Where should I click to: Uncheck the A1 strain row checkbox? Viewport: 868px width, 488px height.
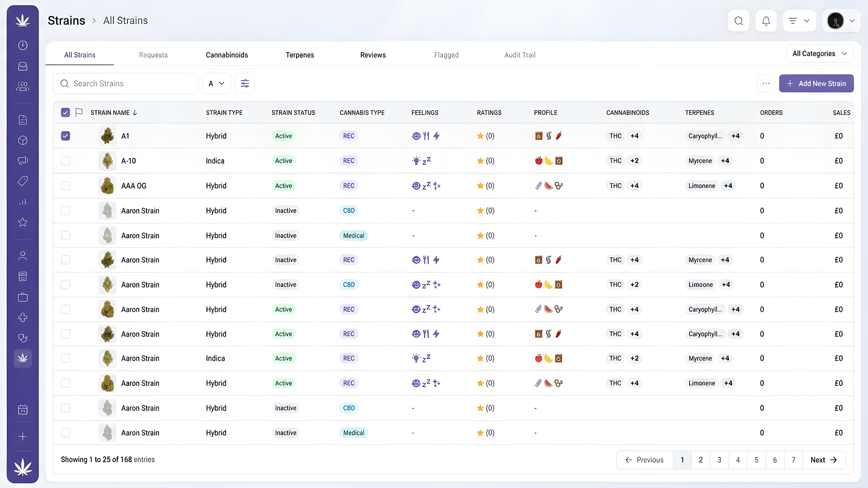pyautogui.click(x=65, y=136)
